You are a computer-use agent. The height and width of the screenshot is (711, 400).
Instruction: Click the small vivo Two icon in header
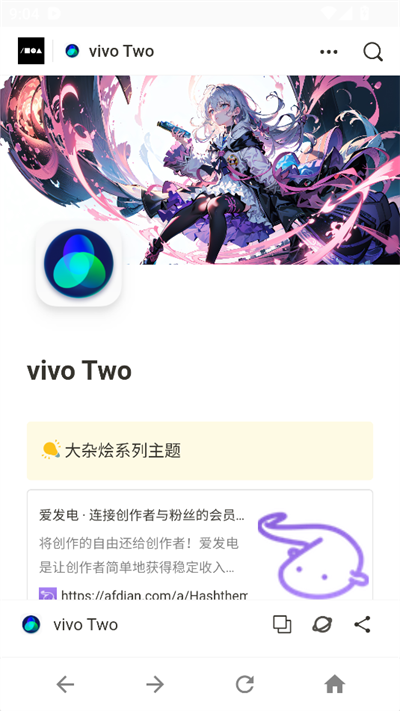[72, 51]
